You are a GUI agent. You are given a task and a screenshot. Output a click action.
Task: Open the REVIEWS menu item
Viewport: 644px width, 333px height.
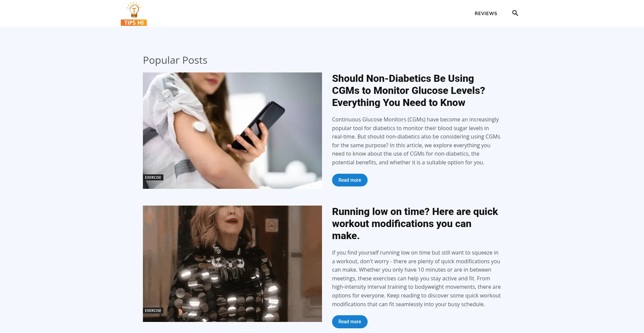point(486,13)
